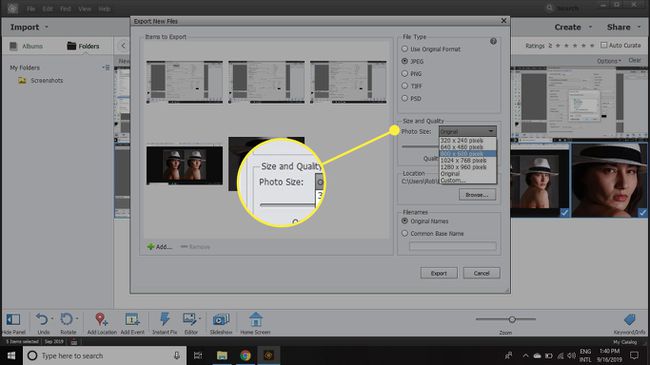Click the microphone icon in search box
650x365 pixels.
pyautogui.click(x=177, y=355)
